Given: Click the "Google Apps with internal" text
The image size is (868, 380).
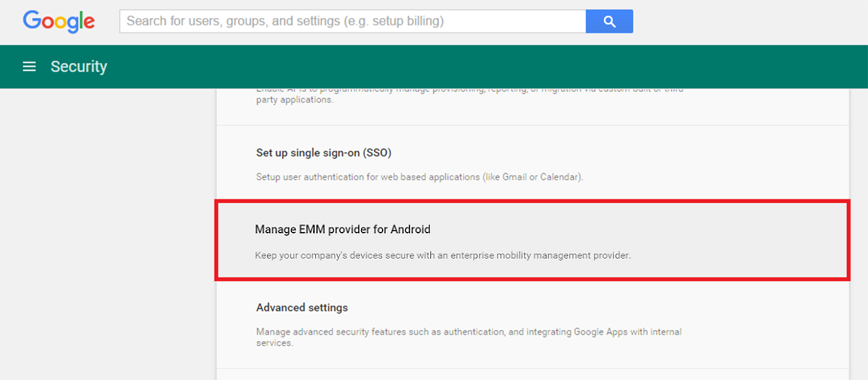Looking at the screenshot, I should pos(628,332).
